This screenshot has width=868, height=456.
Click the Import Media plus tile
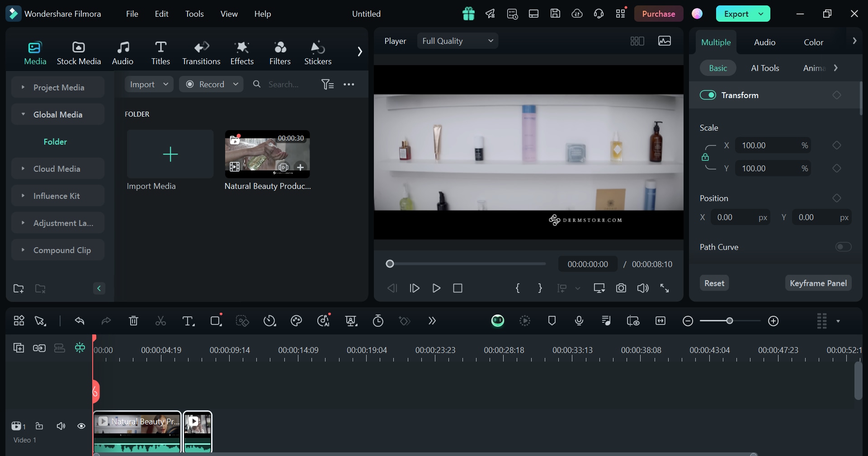point(170,154)
